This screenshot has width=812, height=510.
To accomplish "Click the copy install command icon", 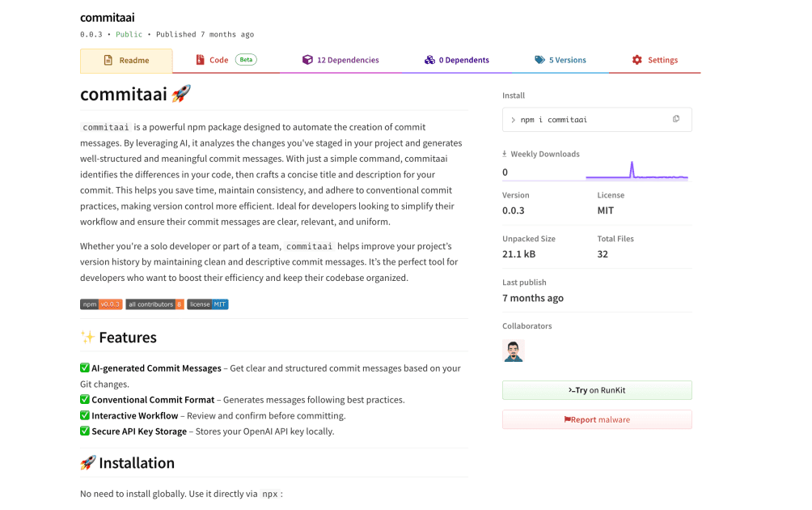I will click(x=676, y=119).
